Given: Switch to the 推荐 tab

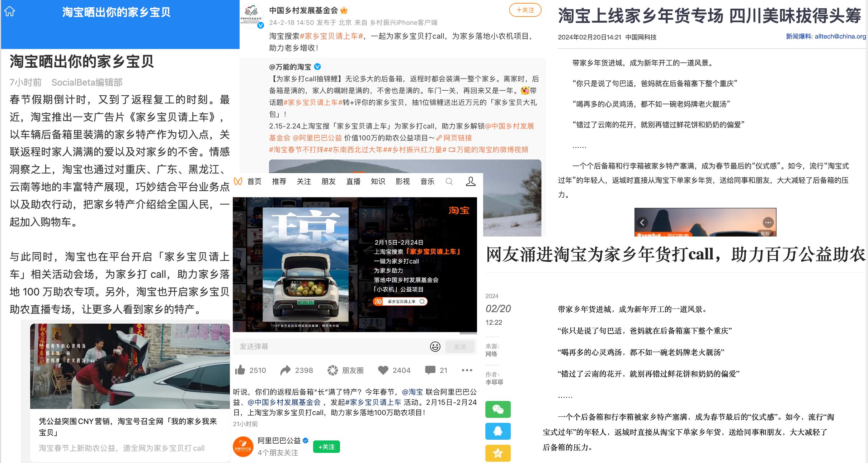Looking at the screenshot, I should pos(279,182).
